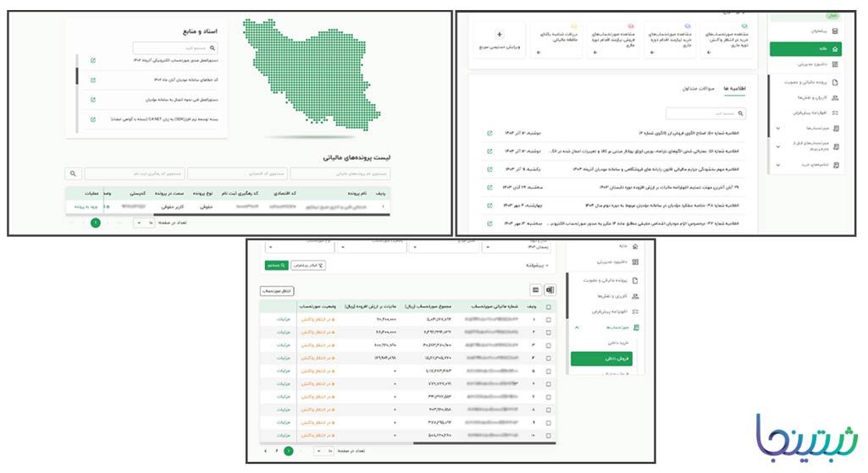Tick the checkbox for invoice row ۱
Image resolution: width=868 pixels, height=473 pixels.
pyautogui.click(x=549, y=320)
